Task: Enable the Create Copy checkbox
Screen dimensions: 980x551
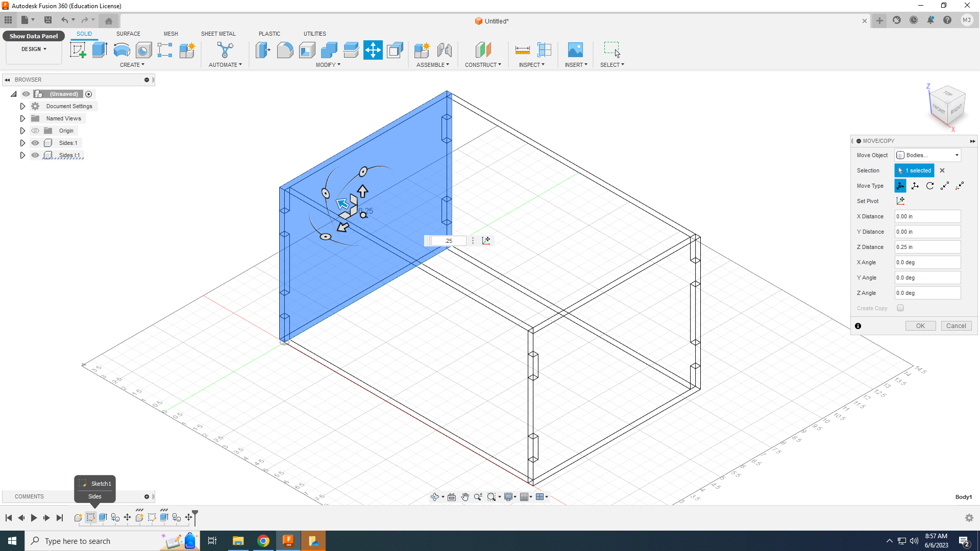Action: (900, 308)
